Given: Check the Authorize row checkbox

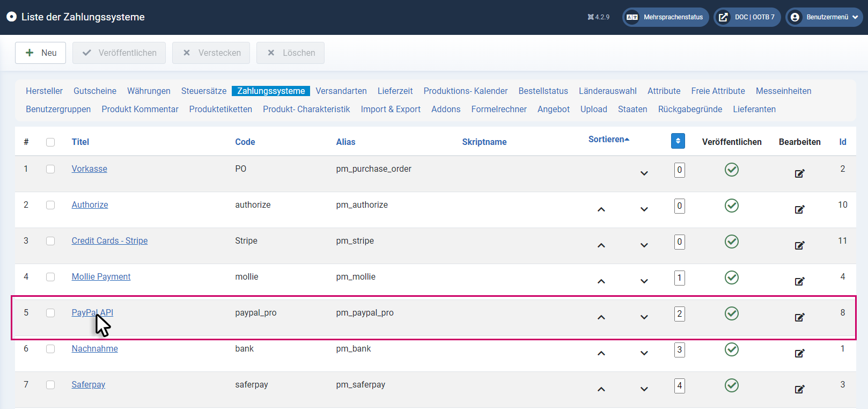Looking at the screenshot, I should point(50,205).
